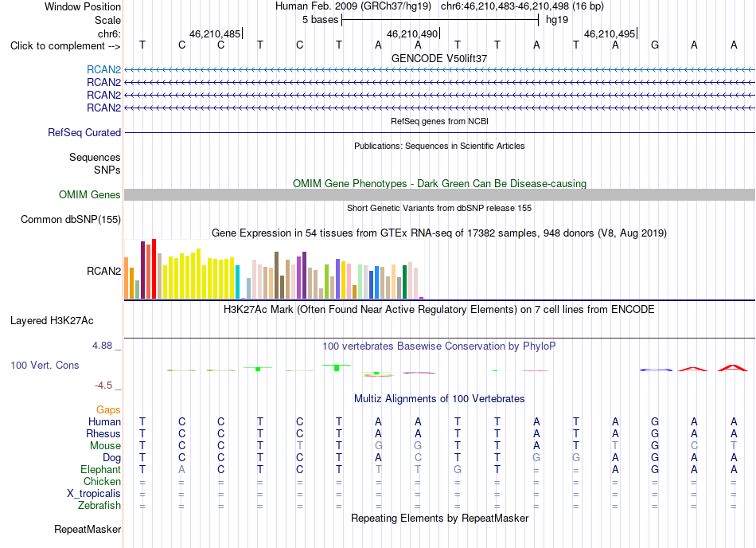The height and width of the screenshot is (548, 756).
Task: Click the 'Publications: Sequences in Scientific Articles' title
Action: point(439,146)
